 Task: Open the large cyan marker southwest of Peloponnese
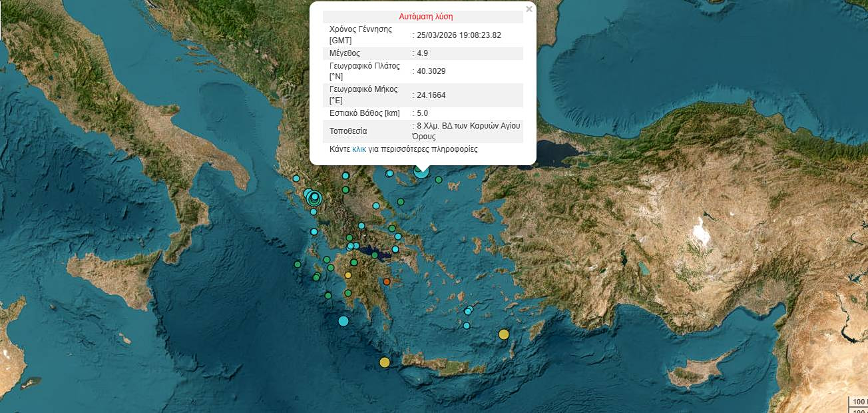(343, 321)
